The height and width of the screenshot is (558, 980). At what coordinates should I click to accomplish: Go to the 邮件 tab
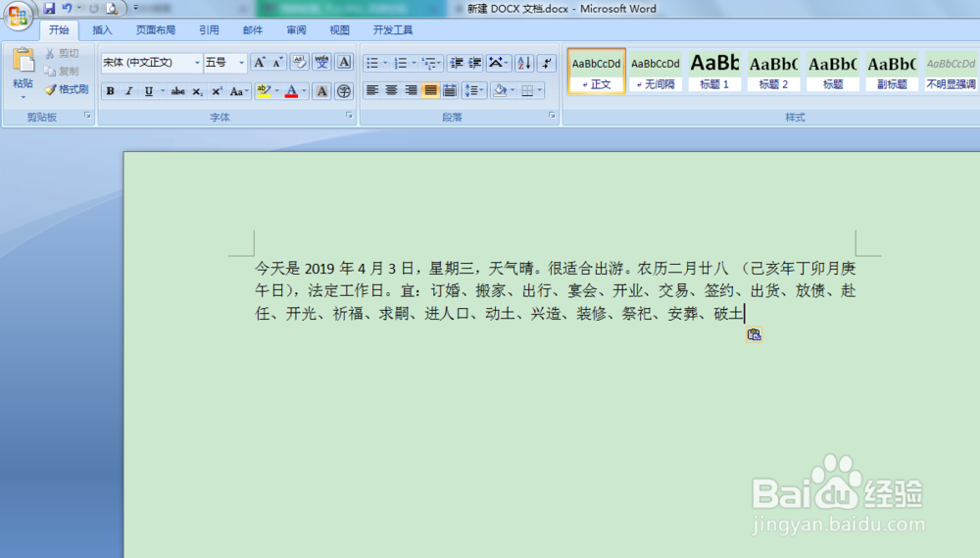(x=253, y=30)
